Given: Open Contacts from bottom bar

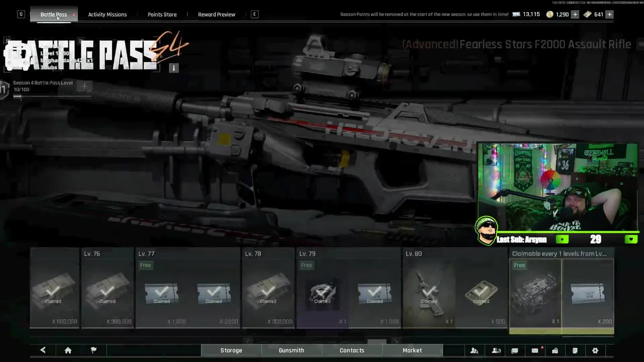Looking at the screenshot, I should point(352,350).
